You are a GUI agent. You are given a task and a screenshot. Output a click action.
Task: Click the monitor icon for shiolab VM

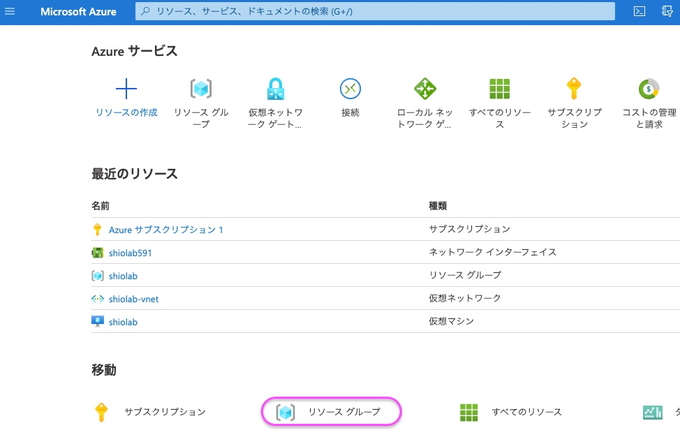point(98,321)
